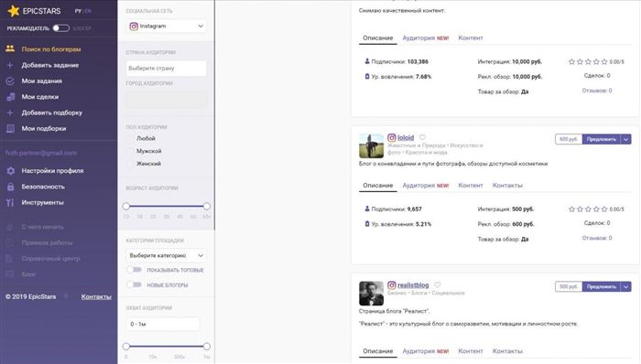Click the realistblog avatar thumbnail

pos(371,293)
